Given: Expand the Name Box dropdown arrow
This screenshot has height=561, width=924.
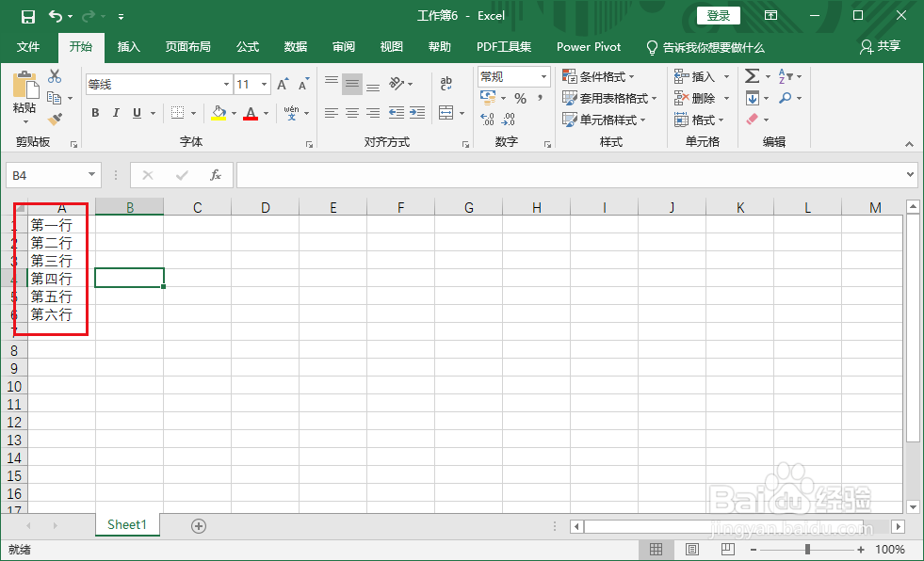Looking at the screenshot, I should point(91,175).
